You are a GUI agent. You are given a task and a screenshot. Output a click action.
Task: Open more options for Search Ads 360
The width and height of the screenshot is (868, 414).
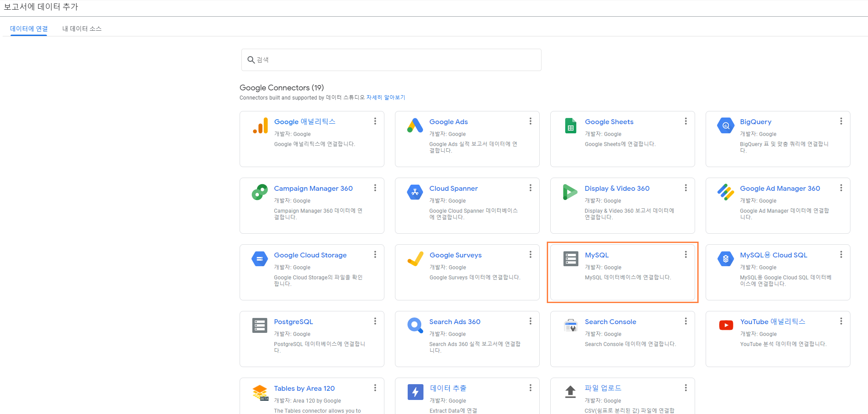pos(531,321)
